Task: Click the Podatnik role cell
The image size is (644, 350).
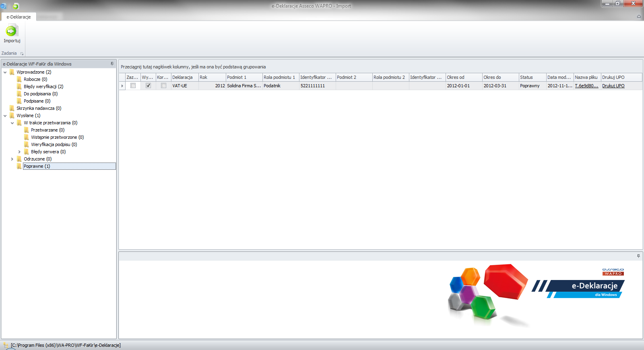Action: tap(281, 86)
